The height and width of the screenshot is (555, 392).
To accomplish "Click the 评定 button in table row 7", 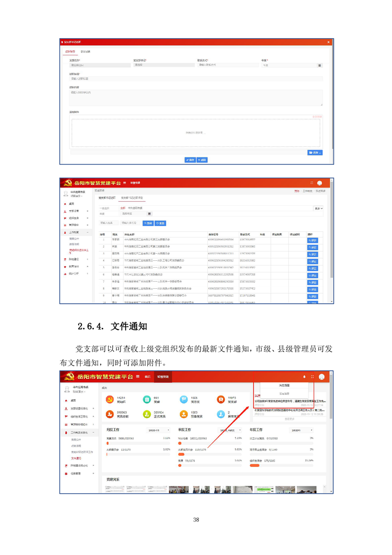I will coord(313,282).
